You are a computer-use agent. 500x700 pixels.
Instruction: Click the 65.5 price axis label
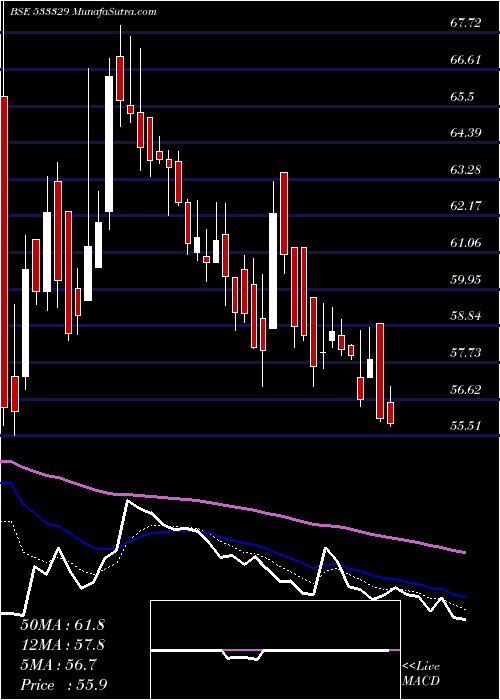point(462,96)
